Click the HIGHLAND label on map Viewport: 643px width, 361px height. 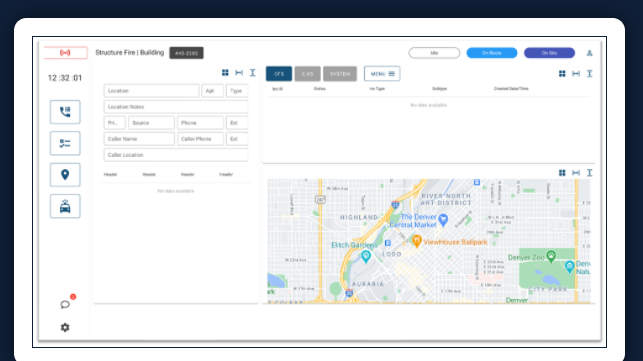(x=359, y=217)
